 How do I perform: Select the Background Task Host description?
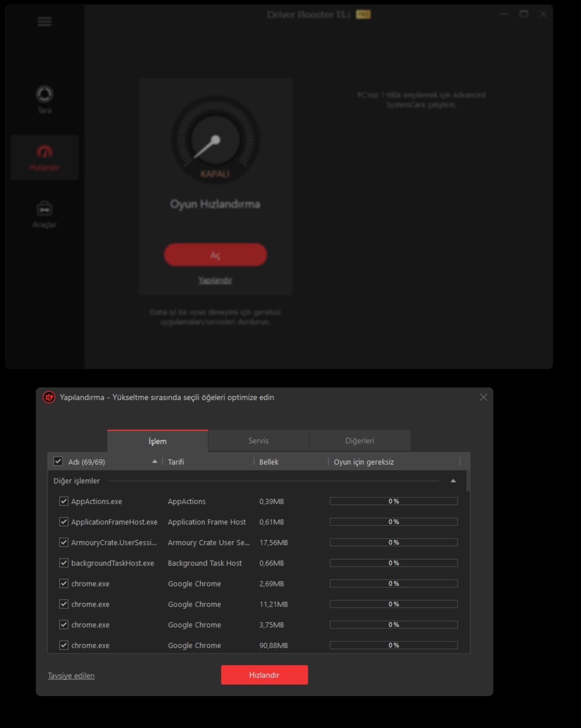point(205,563)
